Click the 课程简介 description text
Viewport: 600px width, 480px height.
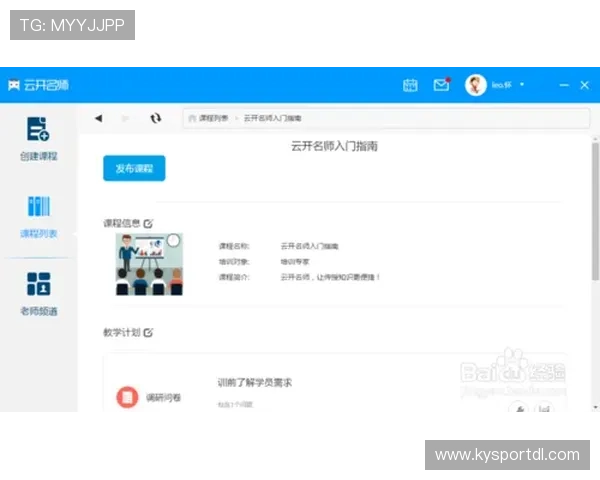pyautogui.click(x=330, y=277)
